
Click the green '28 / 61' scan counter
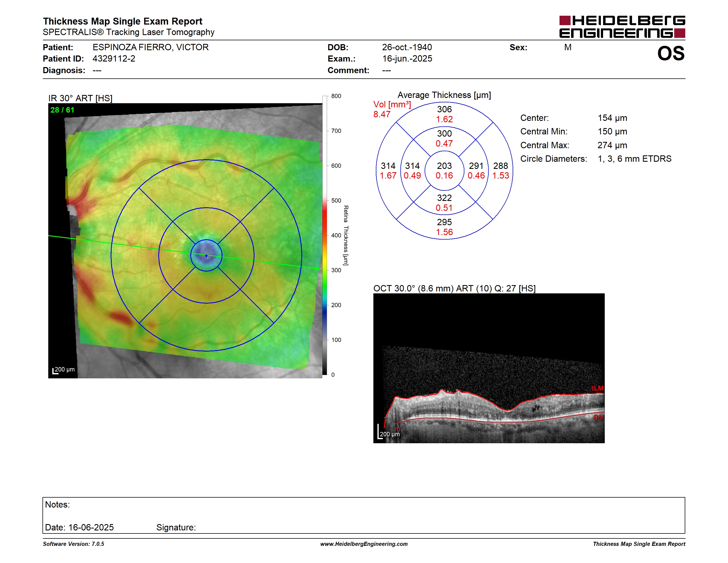[62, 110]
